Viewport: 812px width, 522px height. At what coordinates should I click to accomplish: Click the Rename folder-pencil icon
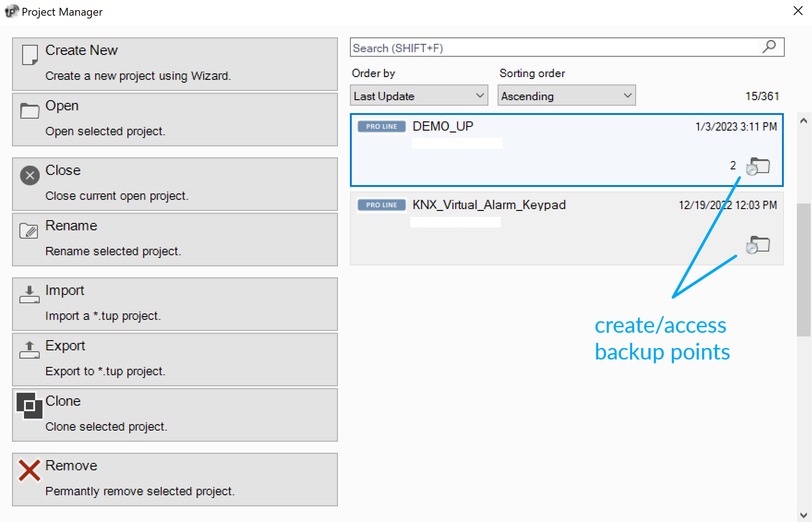[29, 230]
